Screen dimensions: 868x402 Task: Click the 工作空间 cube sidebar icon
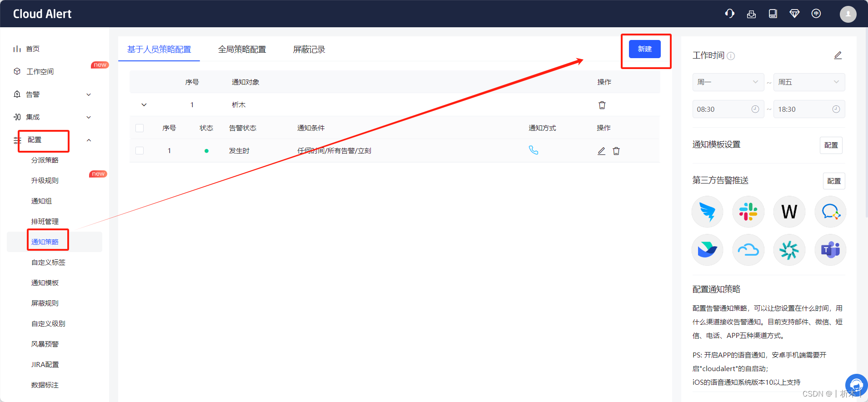pos(17,71)
